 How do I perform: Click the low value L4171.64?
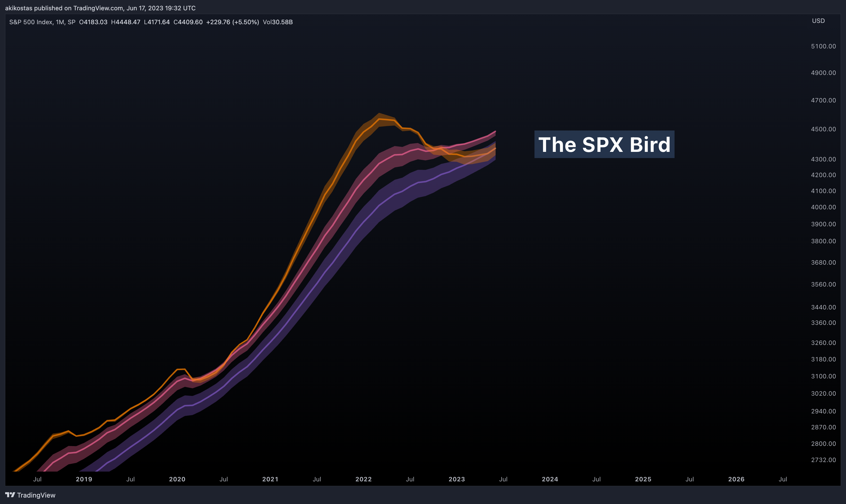(x=157, y=22)
